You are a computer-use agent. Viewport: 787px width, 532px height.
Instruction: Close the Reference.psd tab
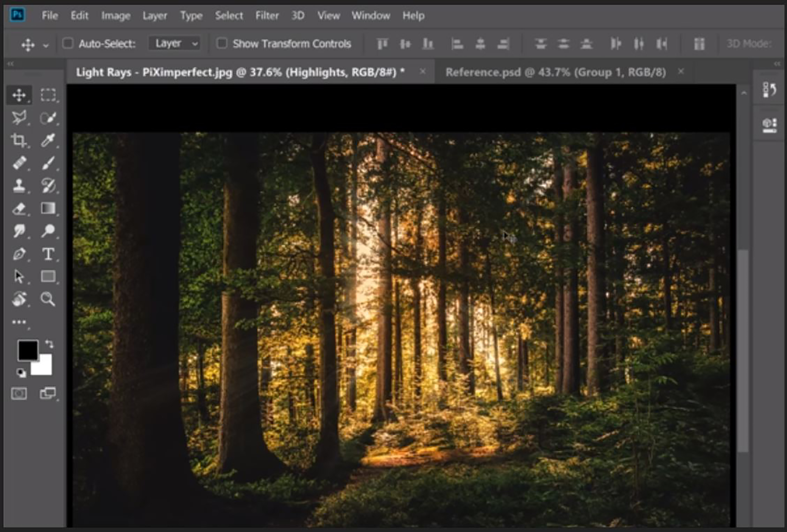tap(681, 71)
